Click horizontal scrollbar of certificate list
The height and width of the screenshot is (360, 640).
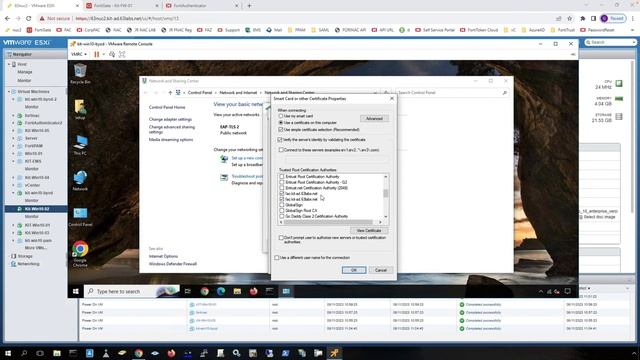[328, 222]
